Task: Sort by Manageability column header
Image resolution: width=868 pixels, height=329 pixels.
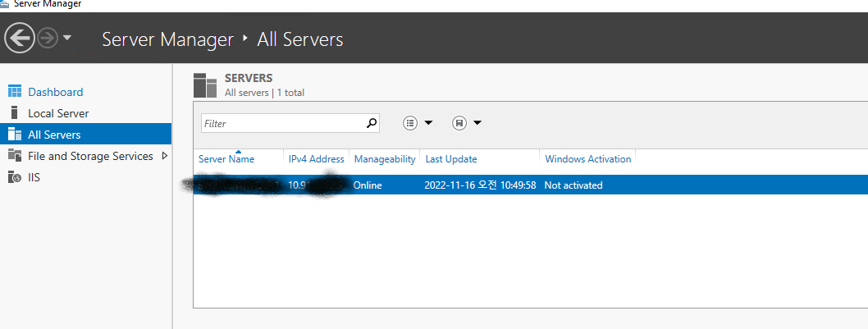Action: (385, 159)
